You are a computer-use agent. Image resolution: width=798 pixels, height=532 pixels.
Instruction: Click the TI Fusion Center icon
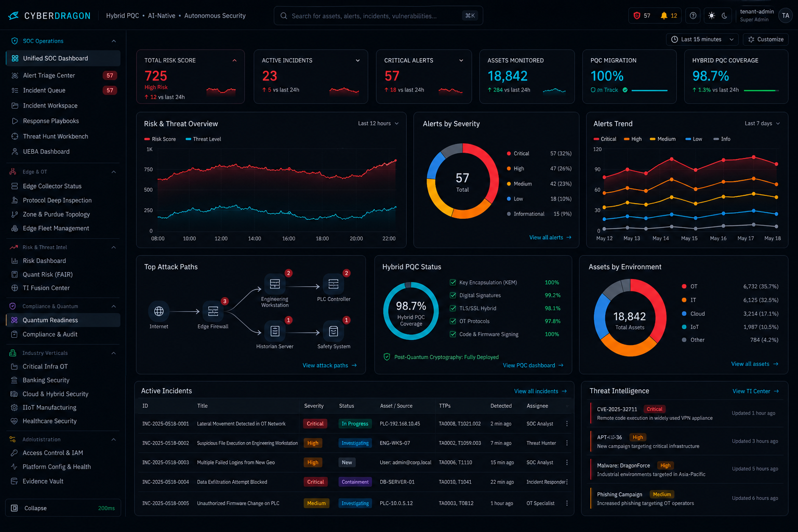(x=15, y=288)
